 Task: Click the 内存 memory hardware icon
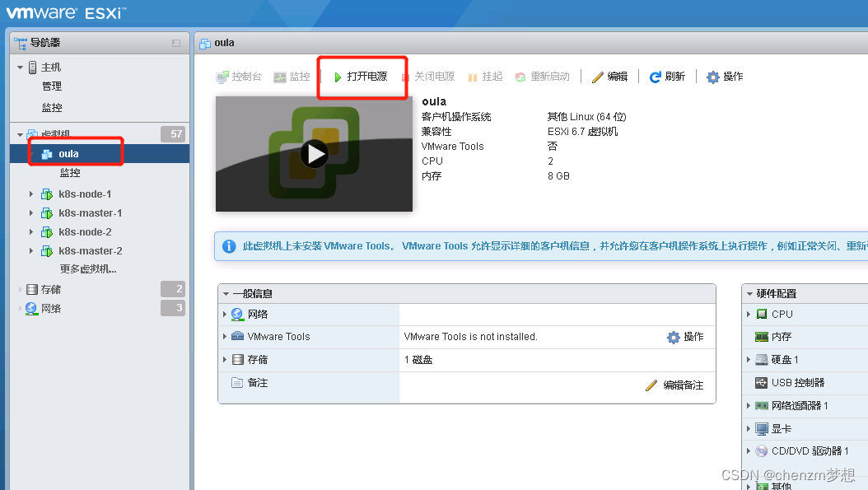(x=762, y=337)
